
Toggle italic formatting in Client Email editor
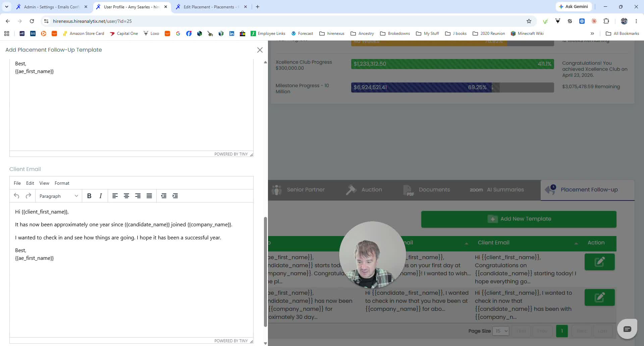click(101, 196)
